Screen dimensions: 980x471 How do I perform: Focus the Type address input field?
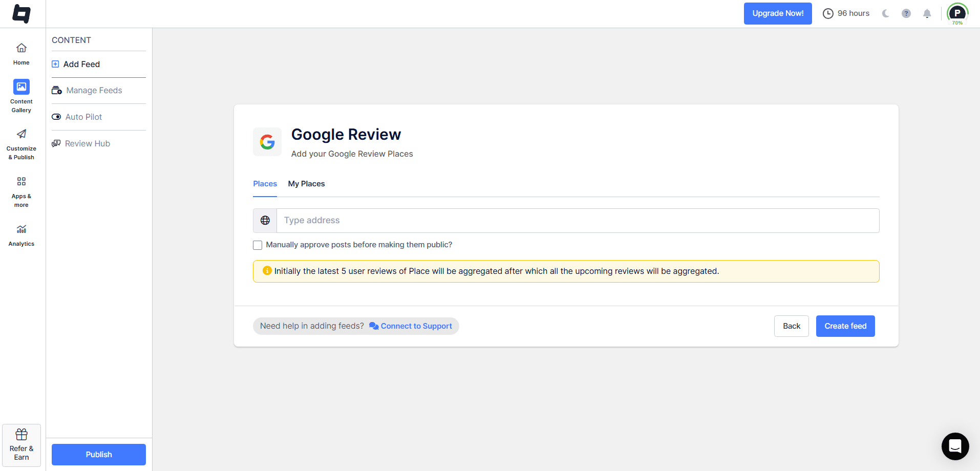click(577, 221)
